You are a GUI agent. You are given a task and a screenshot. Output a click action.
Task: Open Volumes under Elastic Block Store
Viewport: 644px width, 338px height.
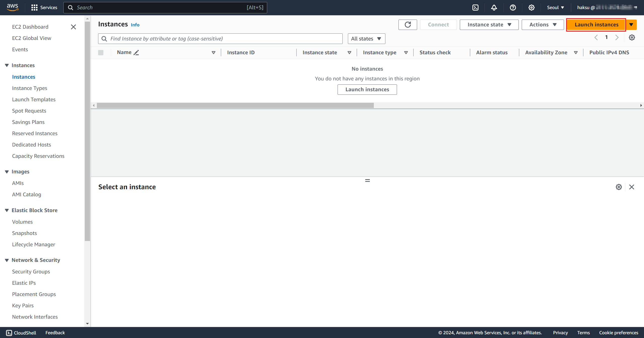point(22,222)
